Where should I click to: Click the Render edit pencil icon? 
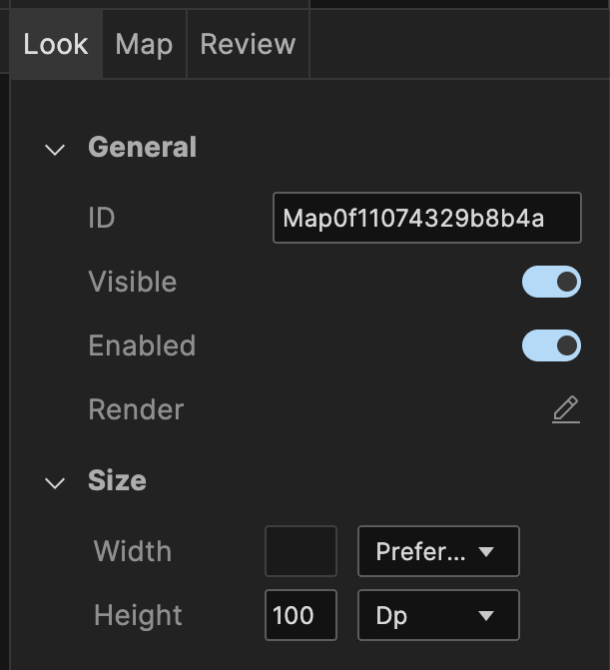pos(566,410)
